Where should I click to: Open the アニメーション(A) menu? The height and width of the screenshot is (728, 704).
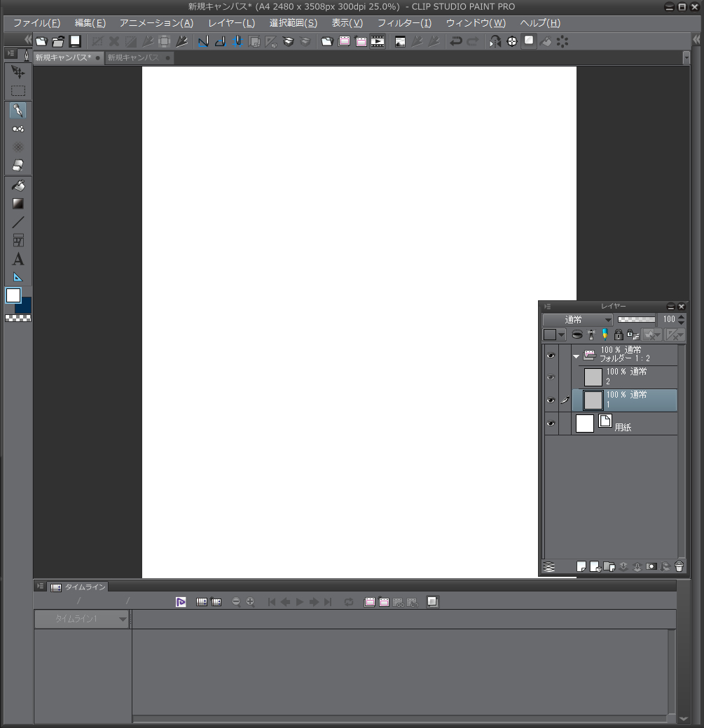(156, 22)
